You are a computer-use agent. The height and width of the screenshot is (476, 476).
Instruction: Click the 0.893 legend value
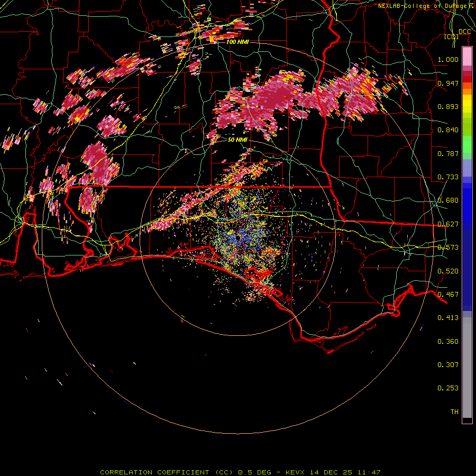pos(448,106)
